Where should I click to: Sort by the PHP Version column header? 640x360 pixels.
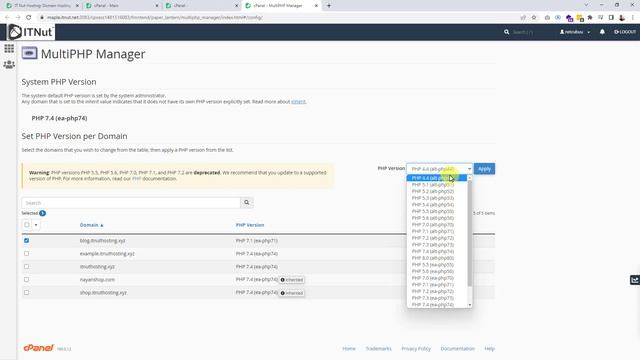point(250,225)
